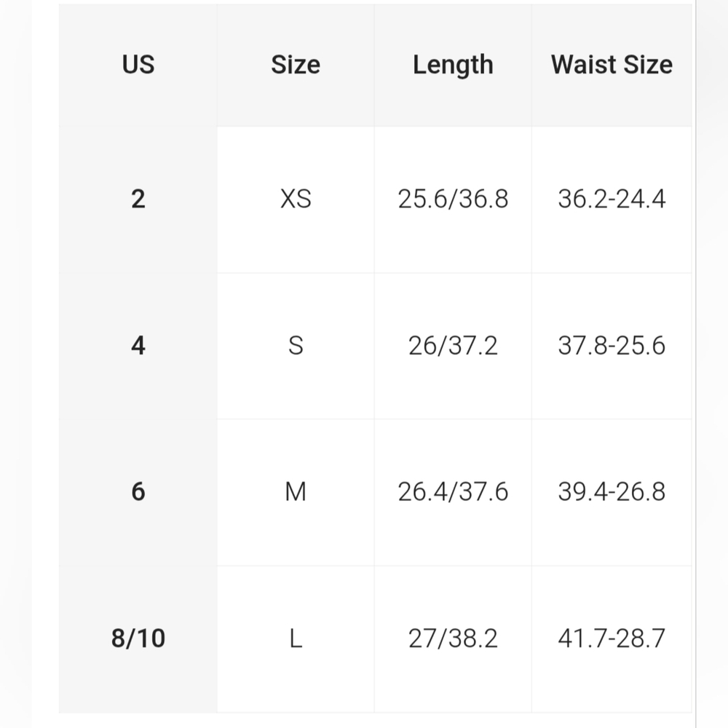Select the XS size cell
This screenshot has width=728, height=728.
296,199
